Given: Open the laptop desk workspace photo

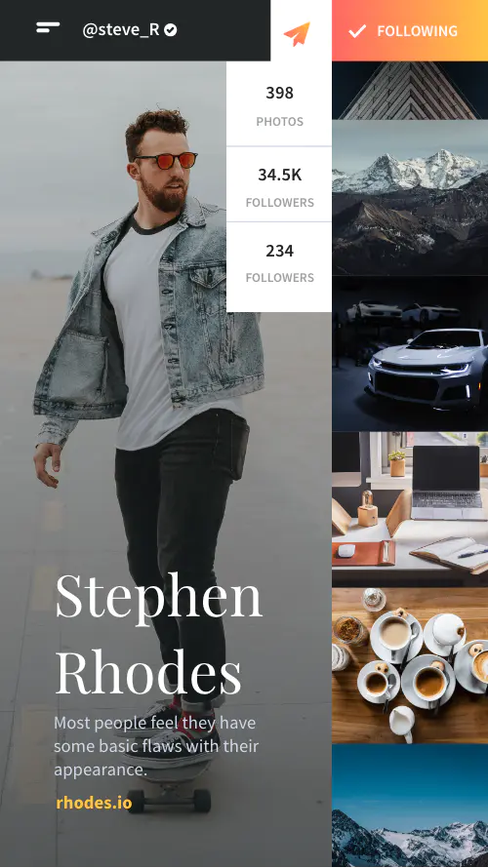Looking at the screenshot, I should pyautogui.click(x=410, y=509).
